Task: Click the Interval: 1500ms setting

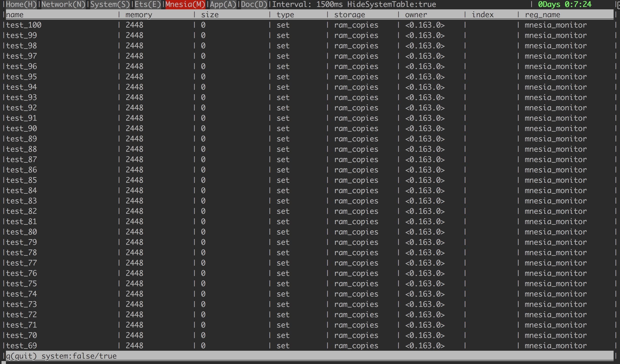Action: click(x=308, y=4)
